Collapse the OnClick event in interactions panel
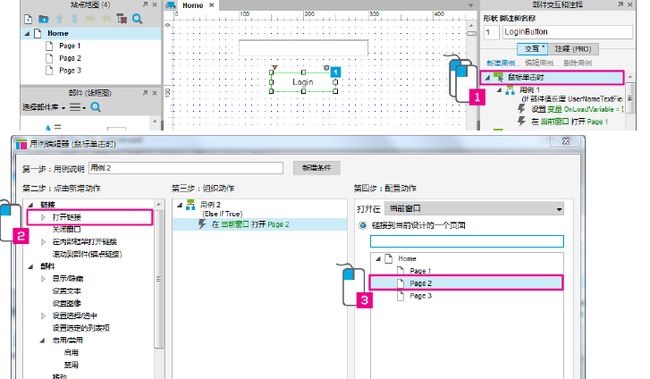 pos(488,78)
